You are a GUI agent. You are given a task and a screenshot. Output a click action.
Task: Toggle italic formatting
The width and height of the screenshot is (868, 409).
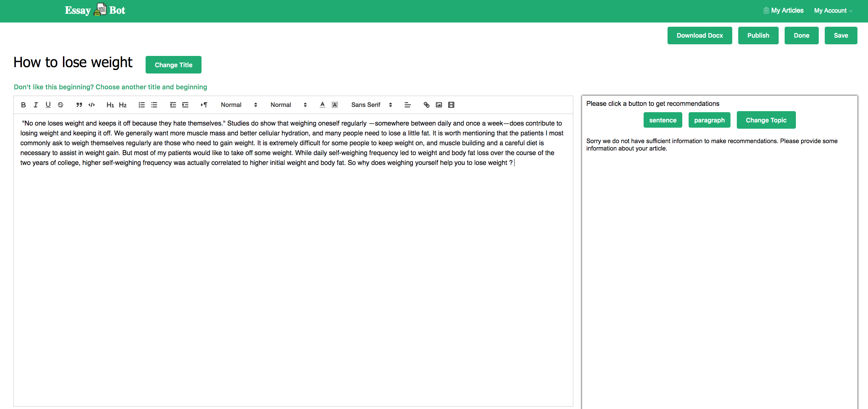coord(36,105)
